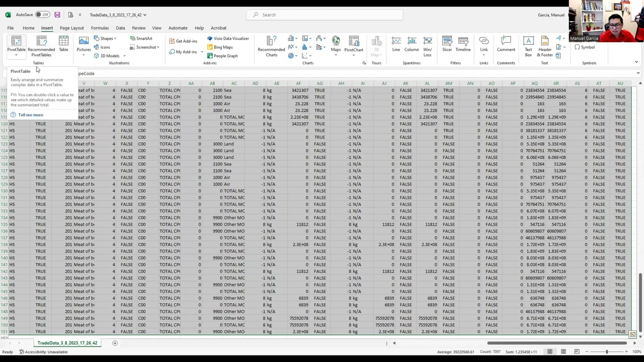
Task: Click the Tell me more link
Action: (x=31, y=115)
